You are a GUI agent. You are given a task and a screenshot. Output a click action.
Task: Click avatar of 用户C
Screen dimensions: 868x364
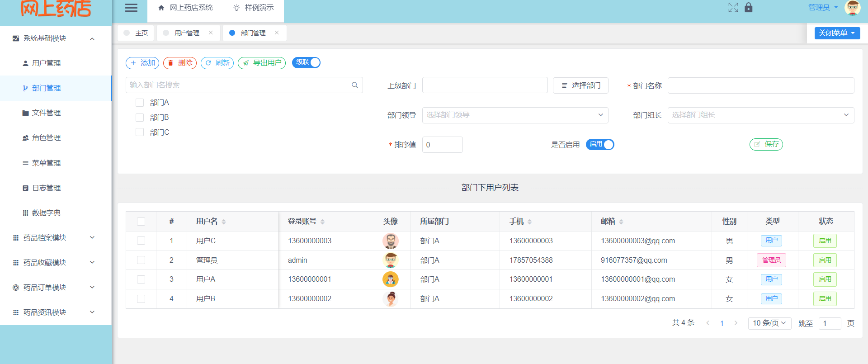pyautogui.click(x=391, y=241)
